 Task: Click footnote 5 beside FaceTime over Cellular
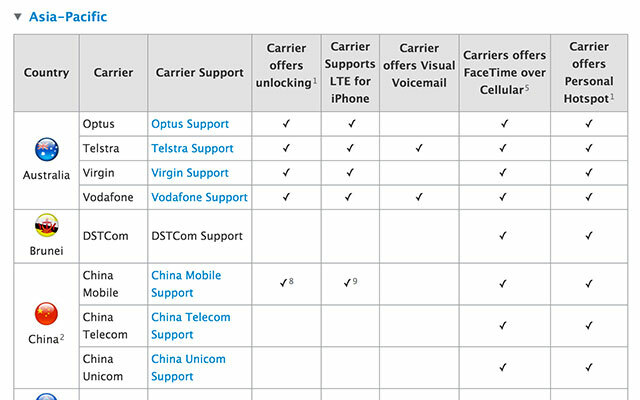coord(527,88)
